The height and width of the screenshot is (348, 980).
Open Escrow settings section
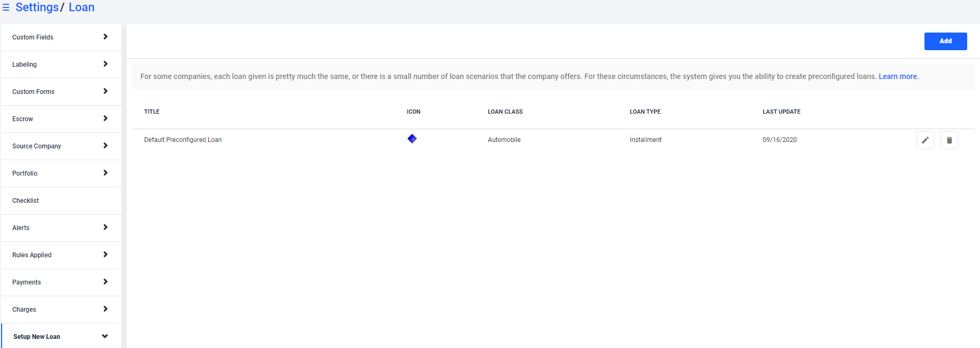(x=61, y=119)
